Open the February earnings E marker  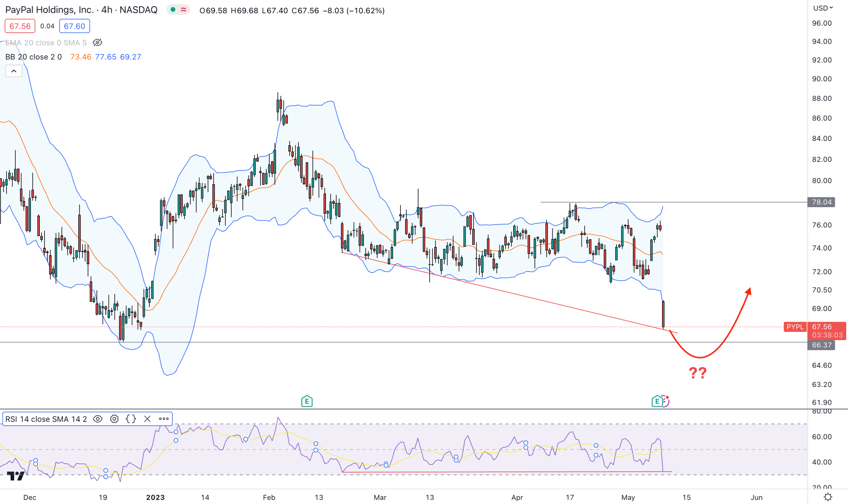coord(307,401)
